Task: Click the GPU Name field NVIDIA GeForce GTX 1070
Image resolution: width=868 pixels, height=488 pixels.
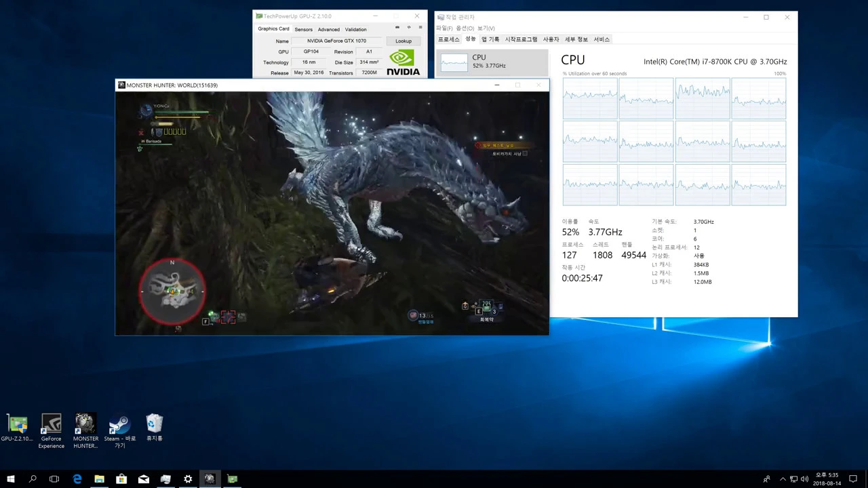Action: (336, 41)
